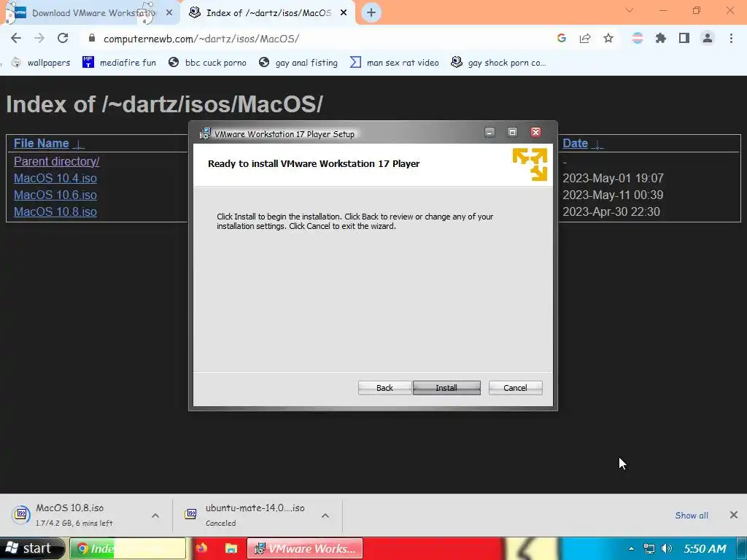The height and width of the screenshot is (560, 747).
Task: Open volume speaker tray icon
Action: [667, 548]
